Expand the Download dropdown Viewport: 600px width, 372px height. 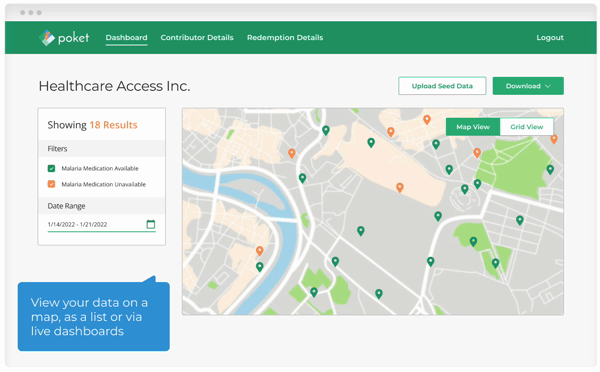[x=528, y=86]
